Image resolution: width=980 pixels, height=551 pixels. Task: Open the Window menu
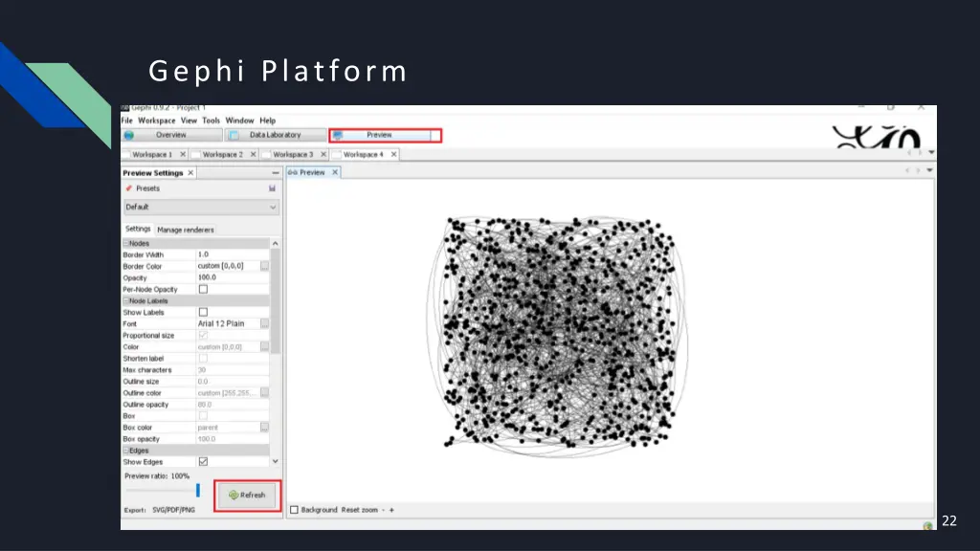[x=240, y=121]
